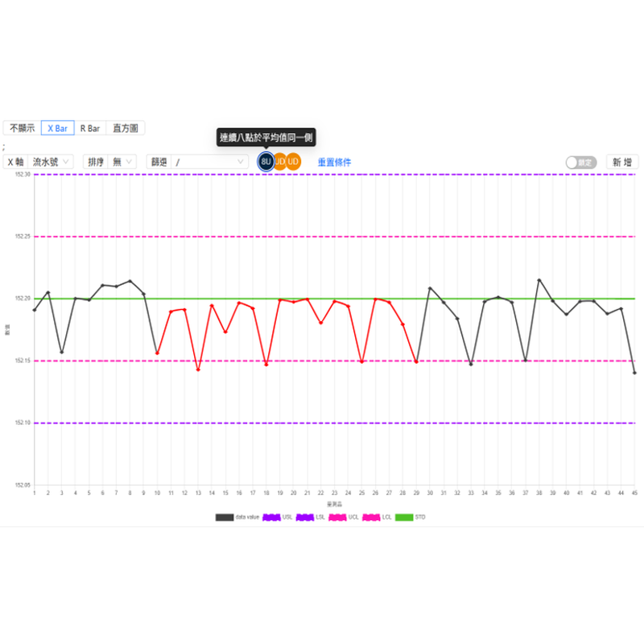Click the middle orange rule badge

coord(280,162)
